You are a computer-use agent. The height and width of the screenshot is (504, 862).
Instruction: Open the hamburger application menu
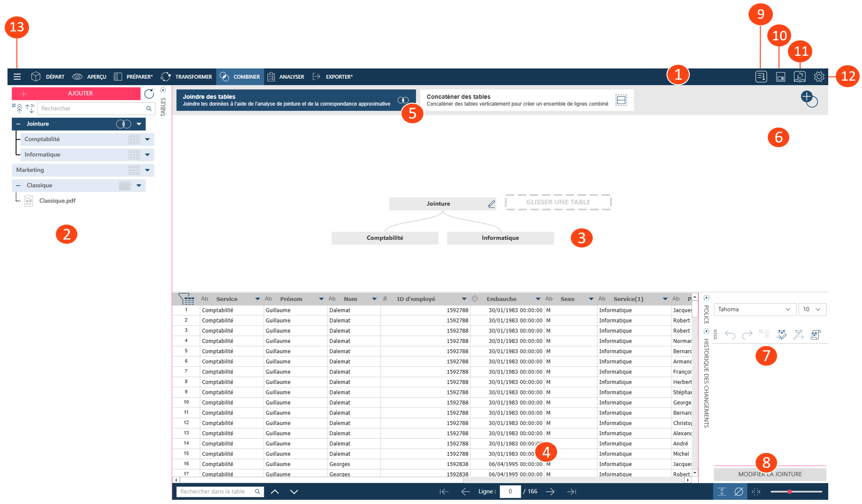(17, 76)
